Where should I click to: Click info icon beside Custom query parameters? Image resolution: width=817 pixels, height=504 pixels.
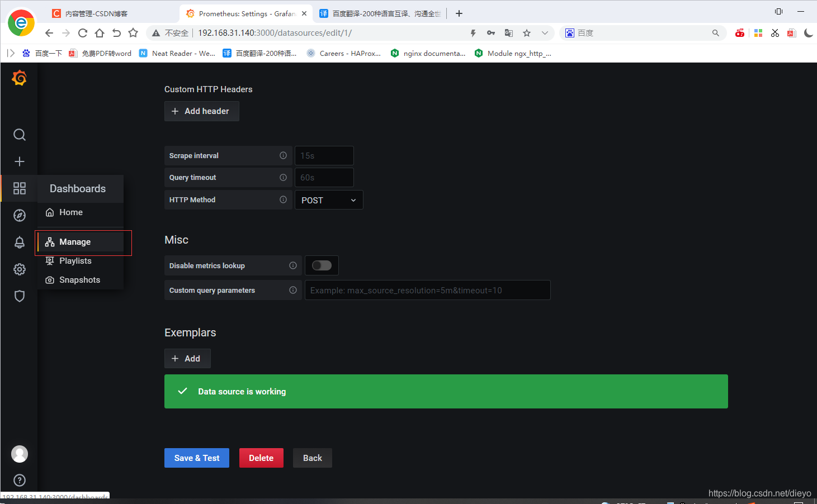(x=293, y=290)
